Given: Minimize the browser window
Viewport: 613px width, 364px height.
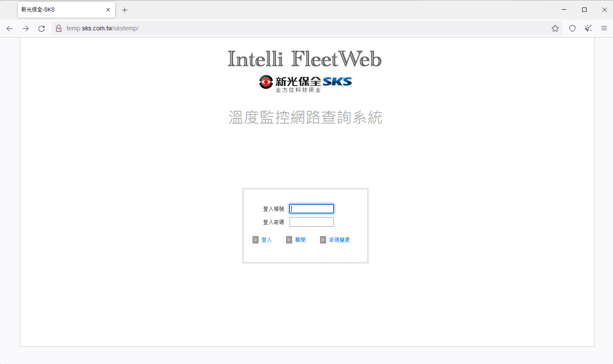Looking at the screenshot, I should pyautogui.click(x=564, y=10).
